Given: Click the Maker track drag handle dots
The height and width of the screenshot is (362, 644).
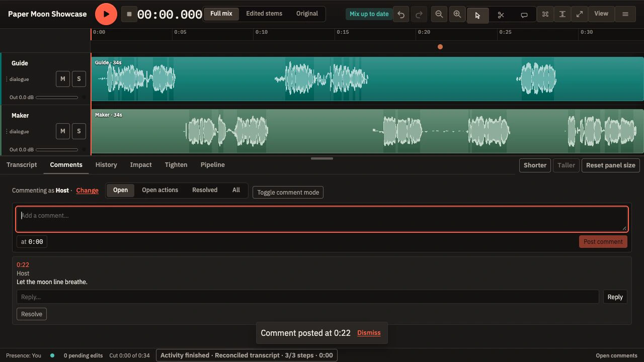Looking at the screenshot, I should [x=7, y=132].
